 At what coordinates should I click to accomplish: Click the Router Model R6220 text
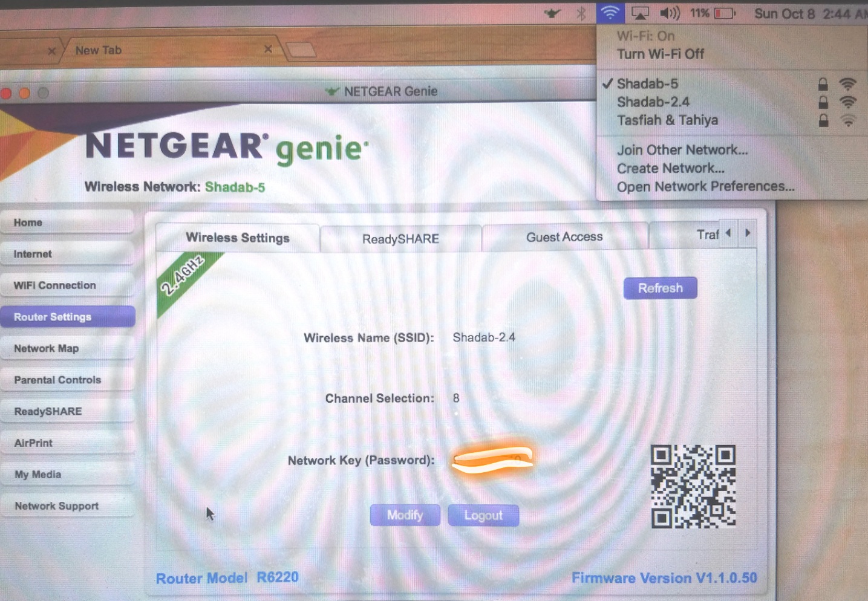pyautogui.click(x=227, y=578)
